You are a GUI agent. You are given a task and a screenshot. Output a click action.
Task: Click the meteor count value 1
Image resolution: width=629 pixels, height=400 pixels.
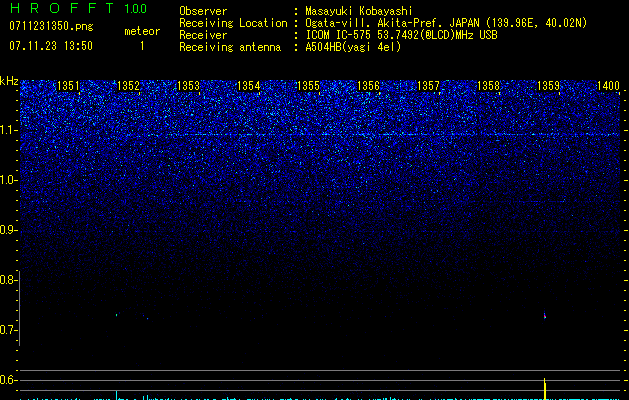(142, 46)
